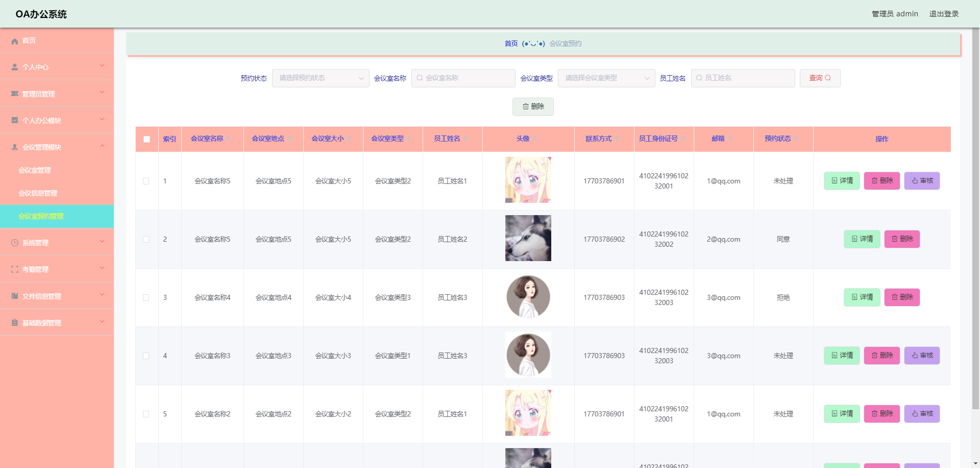Open the 请选择预约状态 dropdown
Screen dimensions: 980x468
pyautogui.click(x=320, y=78)
